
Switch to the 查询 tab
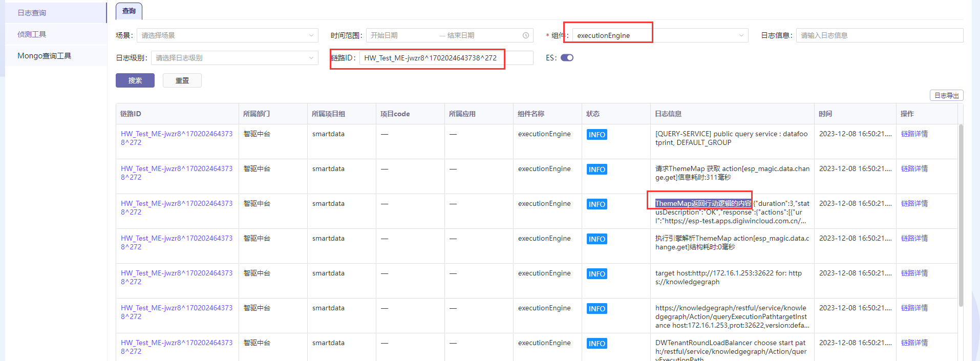[129, 11]
